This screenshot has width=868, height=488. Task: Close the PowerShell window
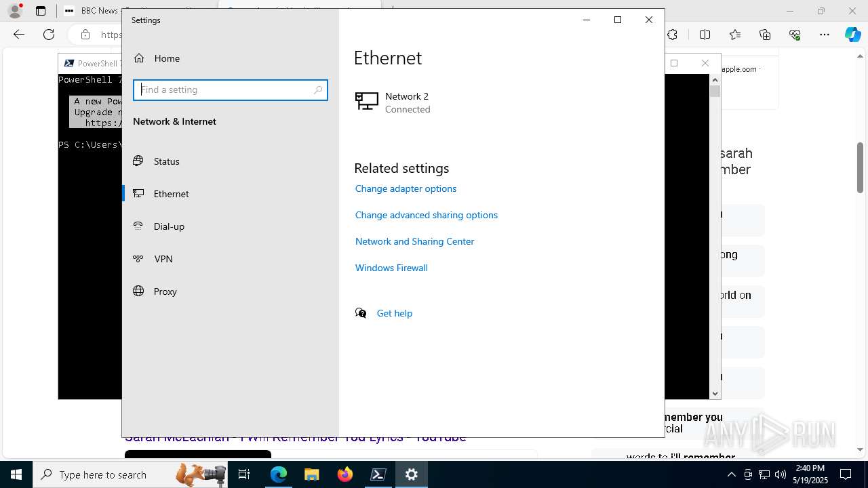click(705, 63)
